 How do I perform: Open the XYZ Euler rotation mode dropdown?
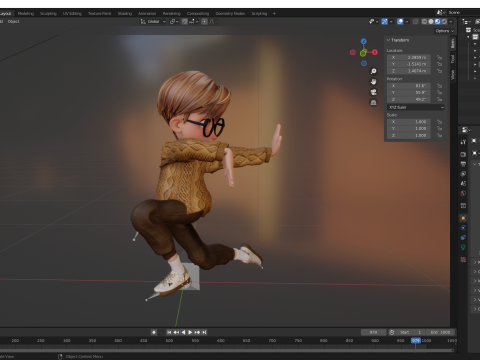point(416,107)
